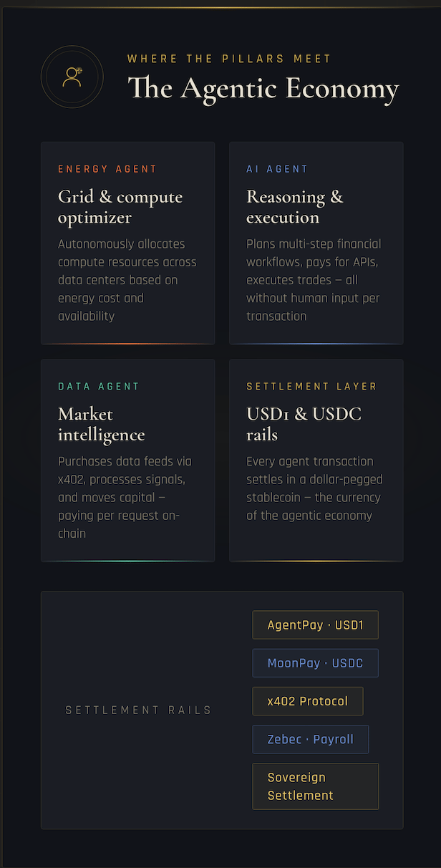Click the Settlement Rails label
The image size is (441, 868).
(x=139, y=710)
